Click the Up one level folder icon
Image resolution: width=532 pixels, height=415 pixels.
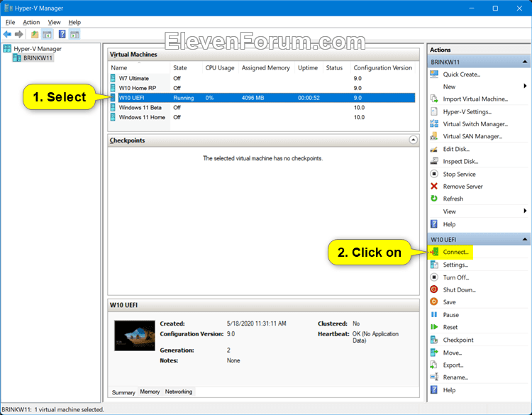[x=35, y=34]
